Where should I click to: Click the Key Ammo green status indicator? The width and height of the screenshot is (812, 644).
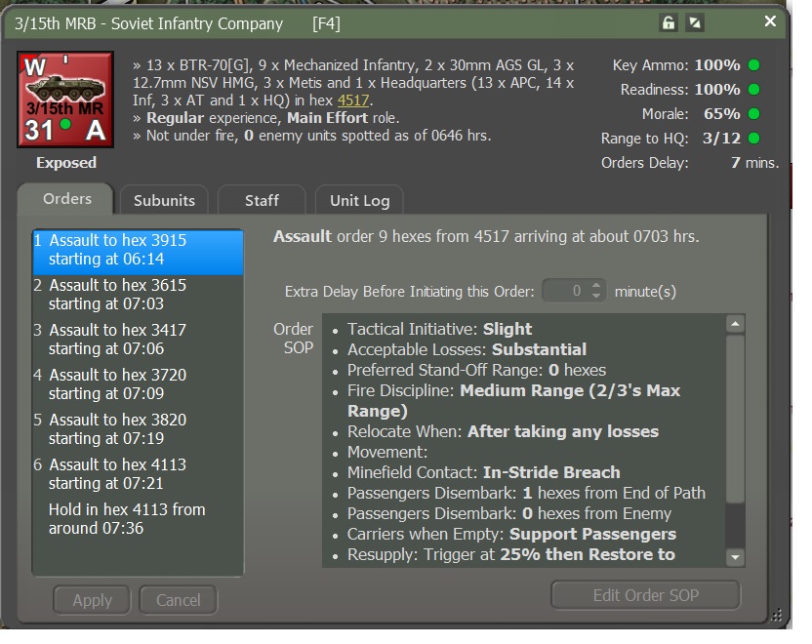754,65
